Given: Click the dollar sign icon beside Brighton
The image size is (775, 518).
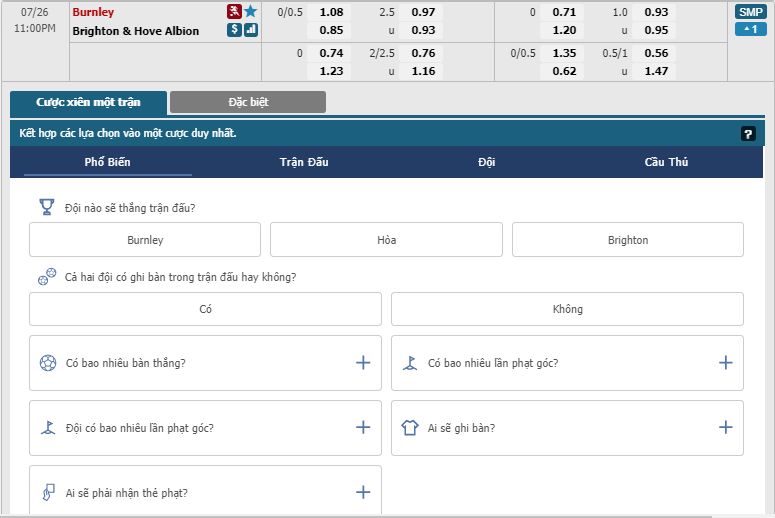Looking at the screenshot, I should (x=234, y=30).
